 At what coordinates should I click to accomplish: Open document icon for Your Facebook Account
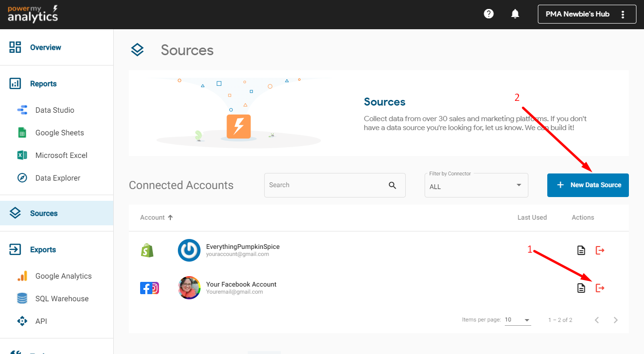pos(581,288)
